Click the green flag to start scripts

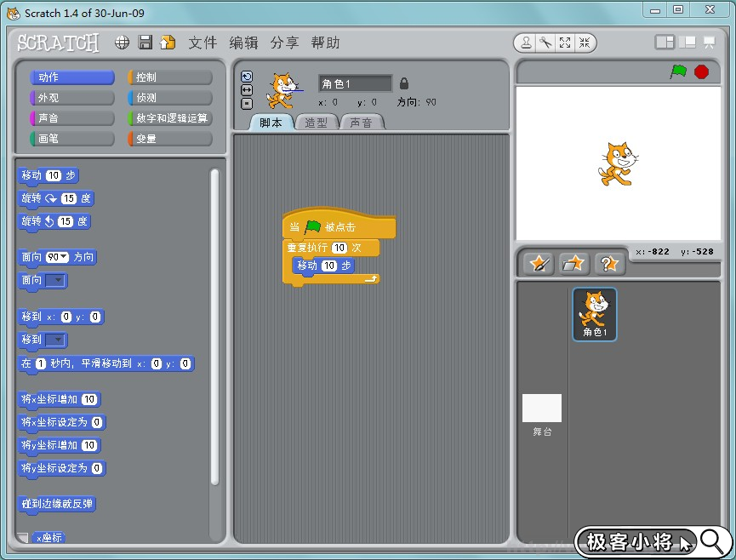point(678,71)
